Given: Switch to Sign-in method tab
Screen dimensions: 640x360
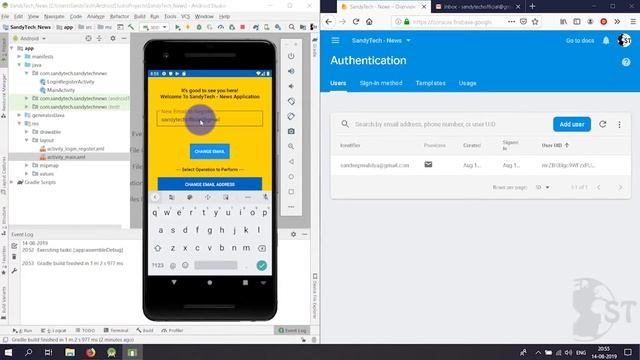Looking at the screenshot, I should click(381, 83).
